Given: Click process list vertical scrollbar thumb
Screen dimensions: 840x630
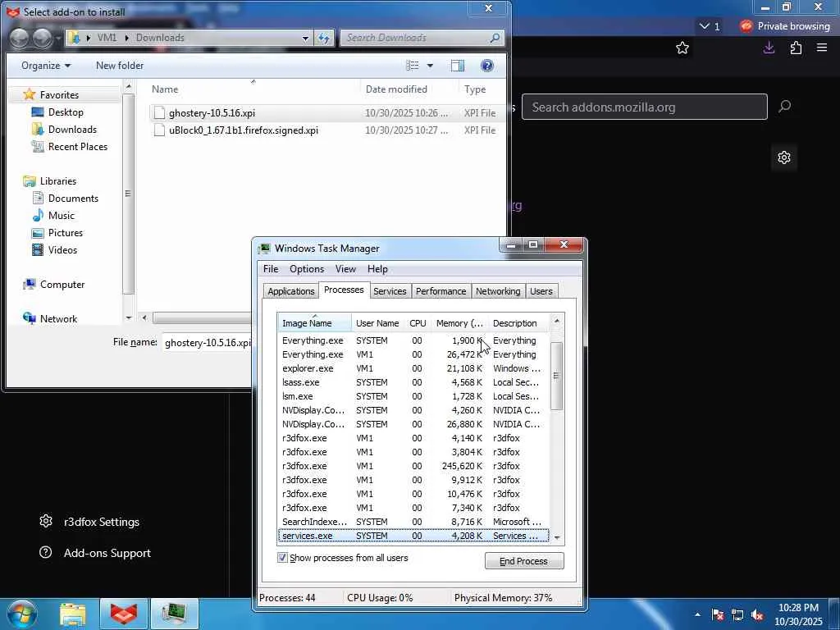Looking at the screenshot, I should click(557, 376).
